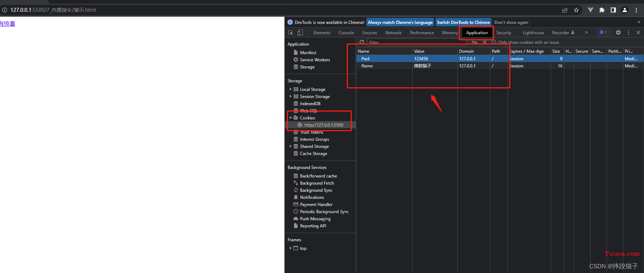This screenshot has height=273, width=644.
Task: Toggle the device toolbar icon
Action: coord(300,32)
